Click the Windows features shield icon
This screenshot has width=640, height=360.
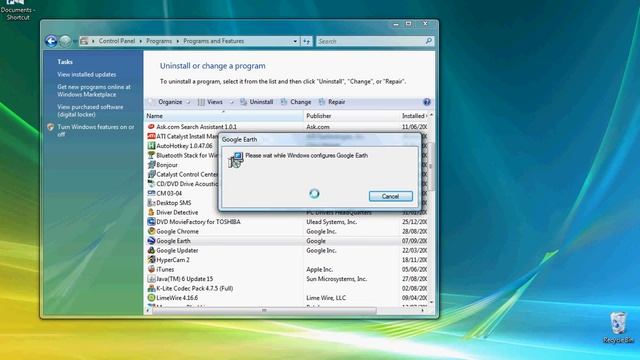click(x=50, y=127)
